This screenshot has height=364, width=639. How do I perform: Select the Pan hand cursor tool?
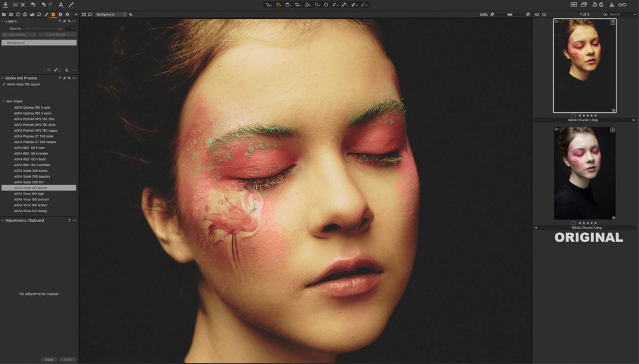pyautogui.click(x=278, y=5)
